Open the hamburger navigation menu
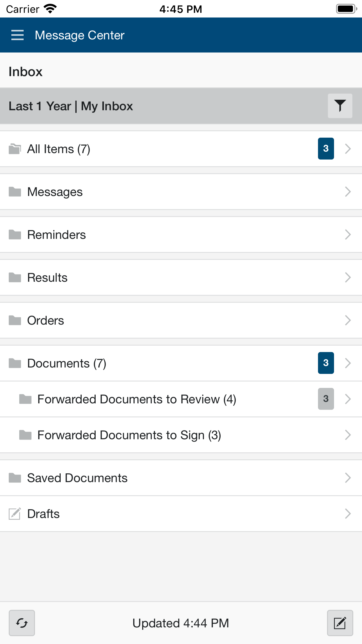Image resolution: width=362 pixels, height=644 pixels. (17, 35)
